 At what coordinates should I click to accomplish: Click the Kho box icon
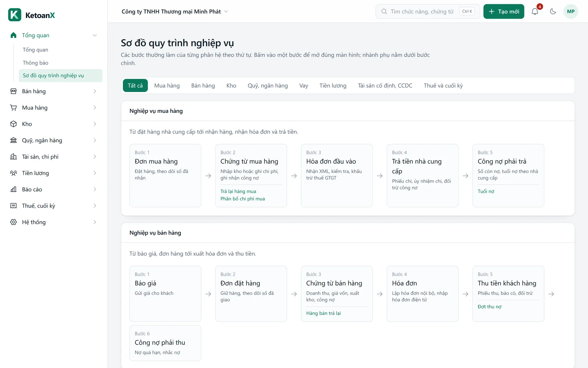click(x=13, y=124)
